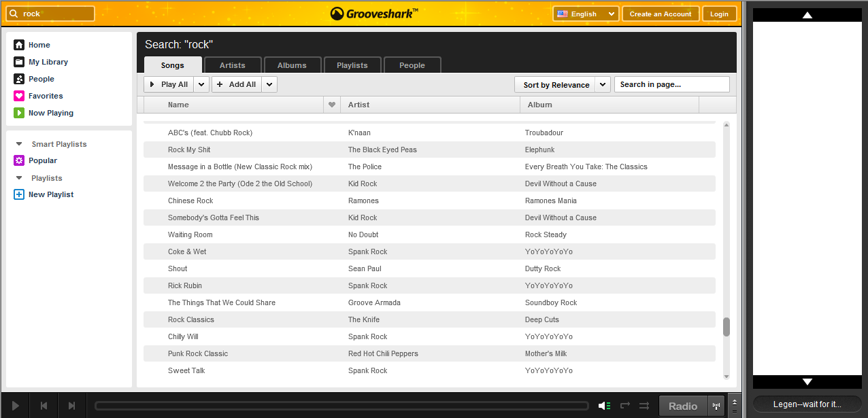This screenshot has width=868, height=418.
Task: Open the Add All dropdown arrow
Action: click(269, 84)
